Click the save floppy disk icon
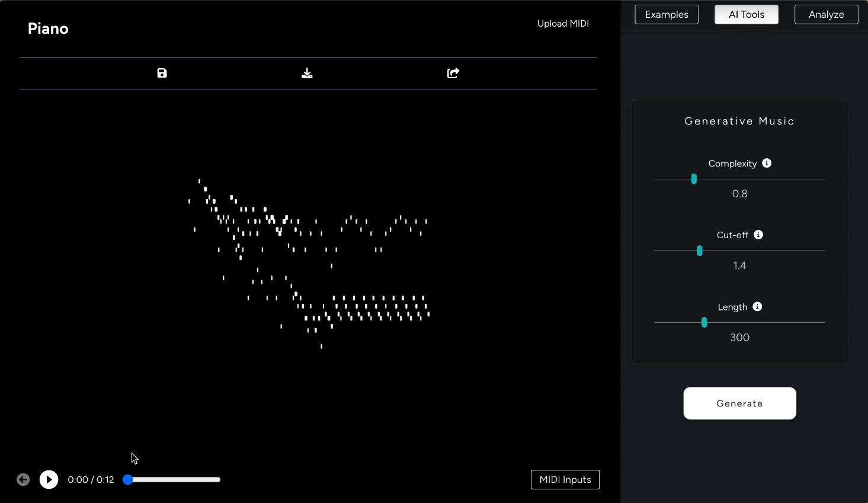 (162, 73)
